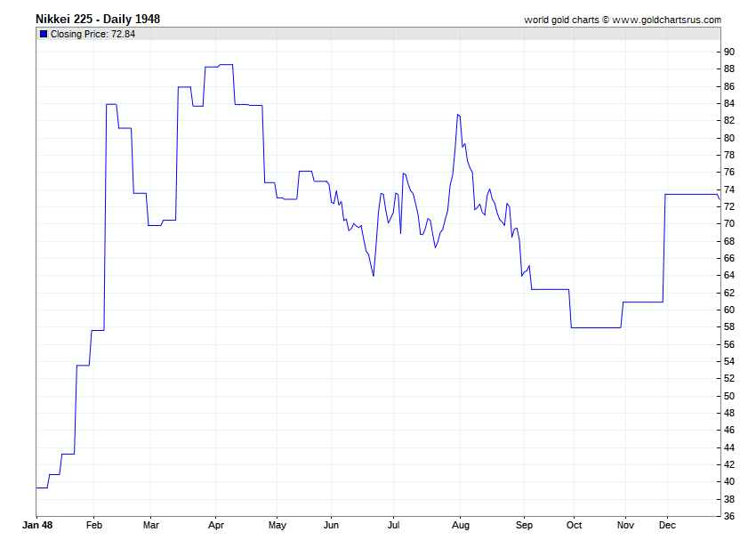Click the 50 y-axis value

(729, 396)
